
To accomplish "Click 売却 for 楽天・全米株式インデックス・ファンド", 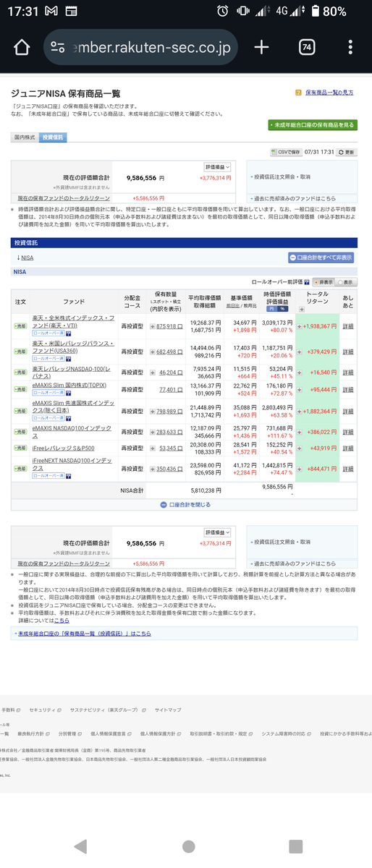I will point(20,326).
